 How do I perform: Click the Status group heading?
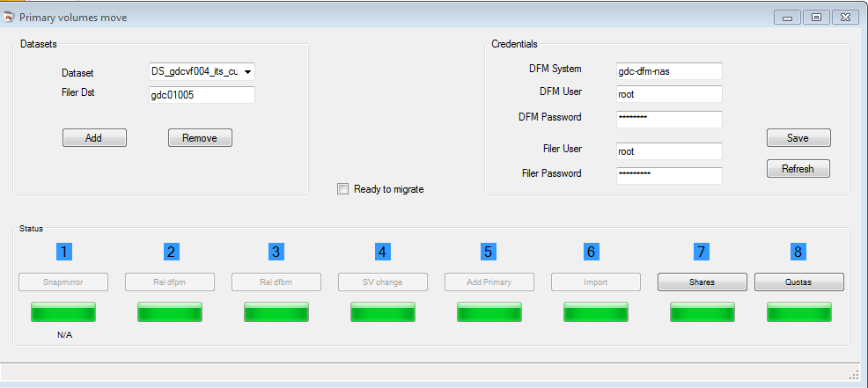click(31, 228)
